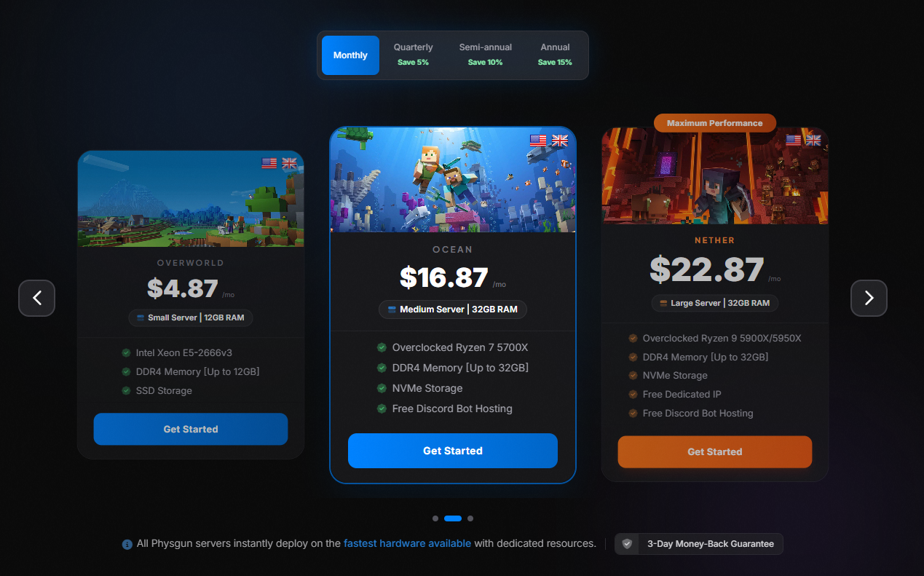Click the green check next to NVMe Storage on the Ocean card
Screen dimensions: 924x576
click(382, 388)
